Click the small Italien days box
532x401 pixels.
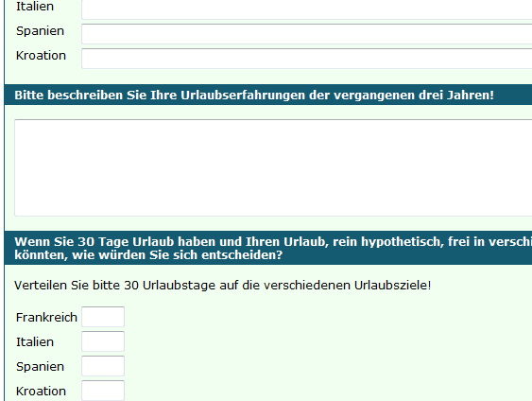[103, 341]
